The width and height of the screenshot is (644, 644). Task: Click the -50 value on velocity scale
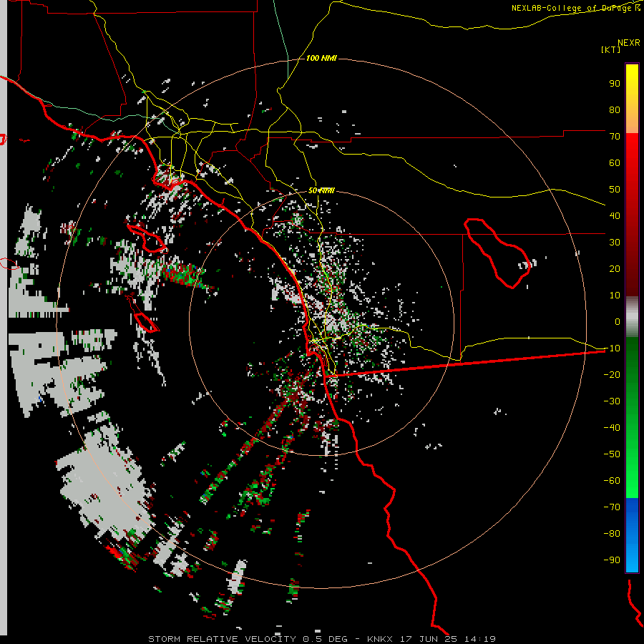612,454
